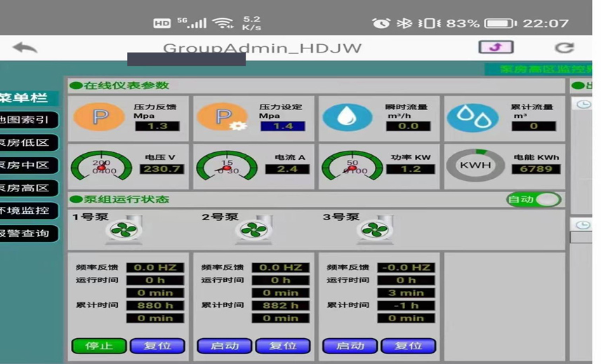Open 地图索引 in the side menu

click(27, 120)
